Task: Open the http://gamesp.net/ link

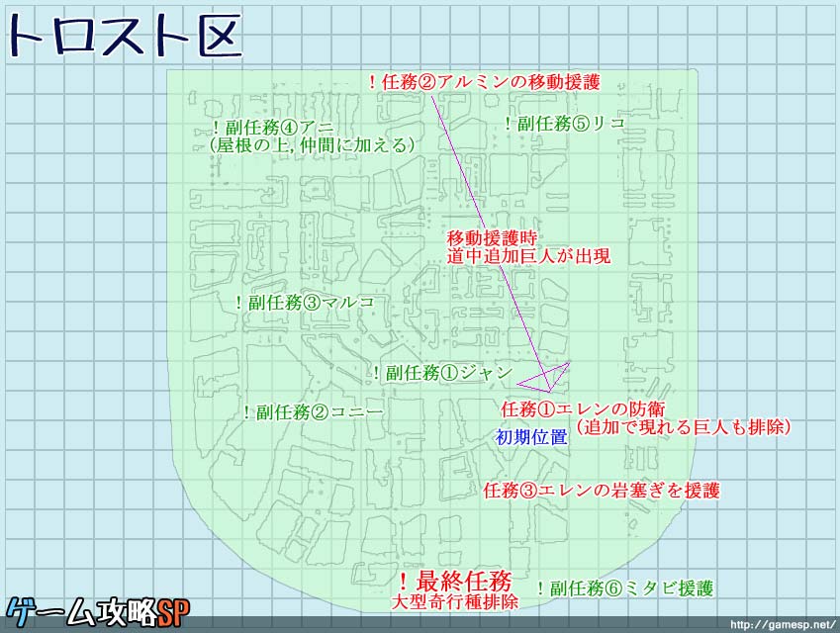Action: pyautogui.click(x=783, y=624)
